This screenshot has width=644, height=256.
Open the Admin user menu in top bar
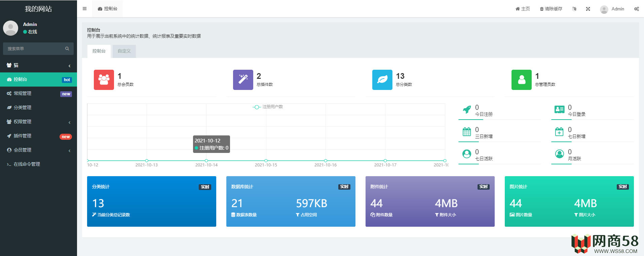coord(612,9)
